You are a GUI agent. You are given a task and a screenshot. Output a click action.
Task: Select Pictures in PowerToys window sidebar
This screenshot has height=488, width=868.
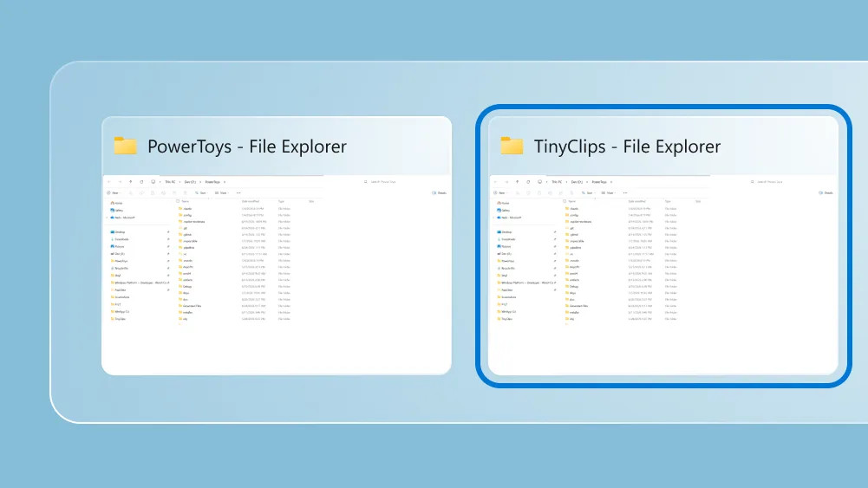point(117,246)
